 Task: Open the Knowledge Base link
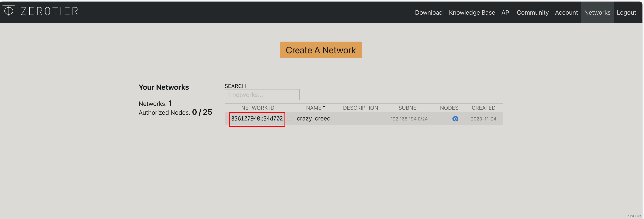472,13
